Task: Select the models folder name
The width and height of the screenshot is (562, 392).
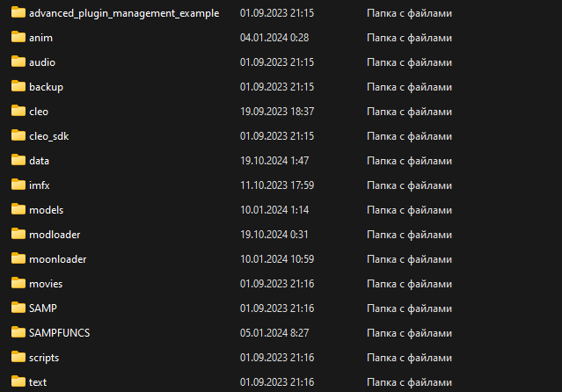Action: click(46, 210)
